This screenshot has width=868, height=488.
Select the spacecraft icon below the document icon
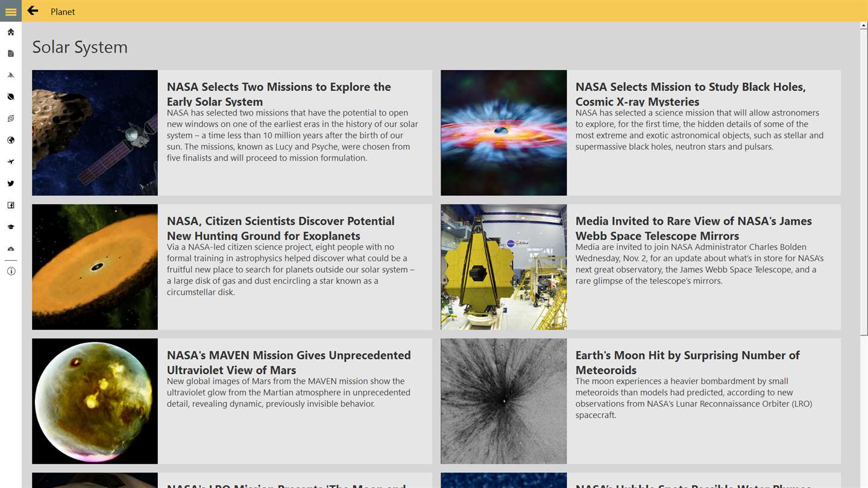coord(11,75)
